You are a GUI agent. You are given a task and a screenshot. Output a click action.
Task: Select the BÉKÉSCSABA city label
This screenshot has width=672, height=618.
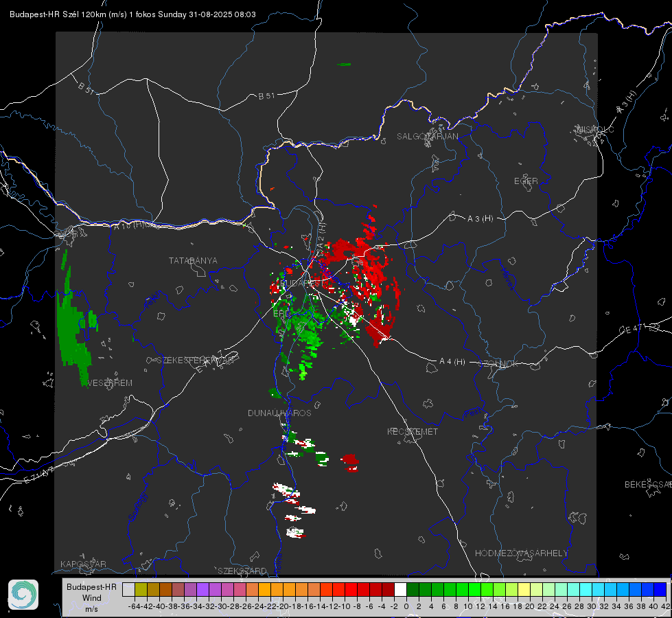(648, 484)
